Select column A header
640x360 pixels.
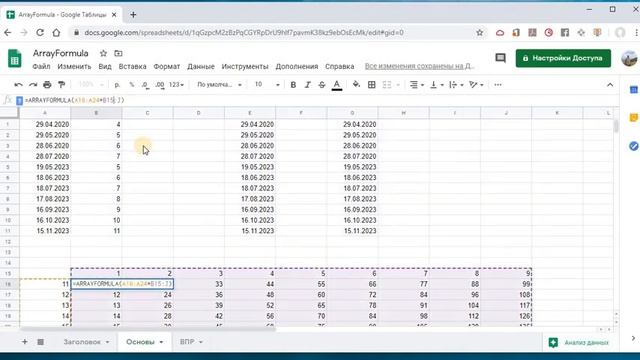[x=45, y=113]
